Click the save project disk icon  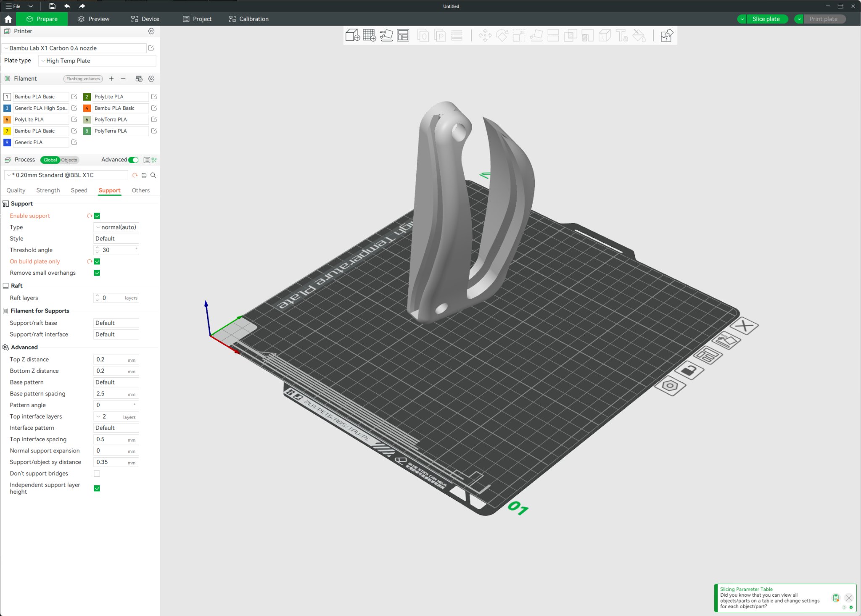click(x=52, y=6)
